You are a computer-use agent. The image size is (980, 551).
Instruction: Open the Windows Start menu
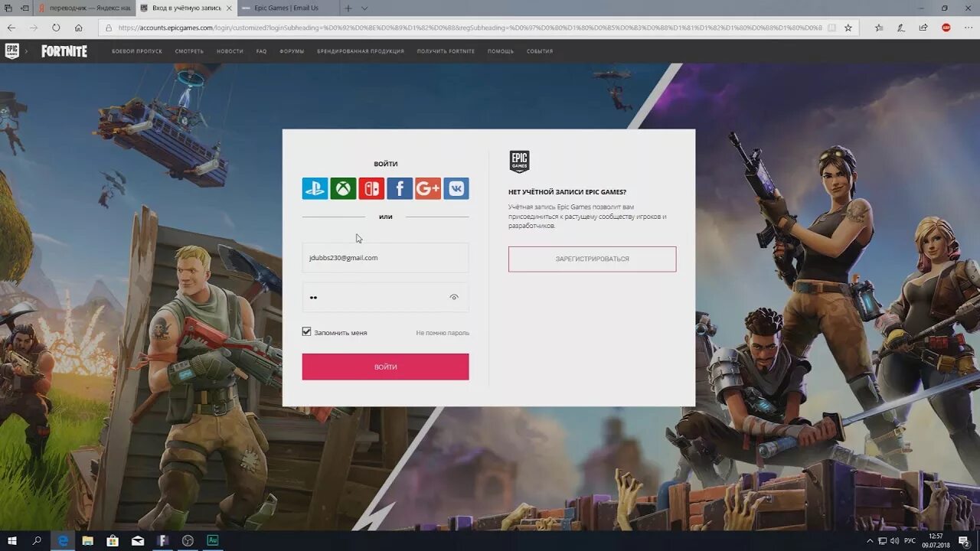[x=12, y=540]
